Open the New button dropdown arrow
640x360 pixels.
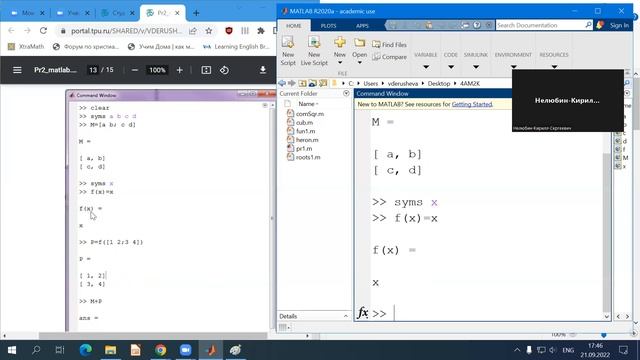pos(340,63)
